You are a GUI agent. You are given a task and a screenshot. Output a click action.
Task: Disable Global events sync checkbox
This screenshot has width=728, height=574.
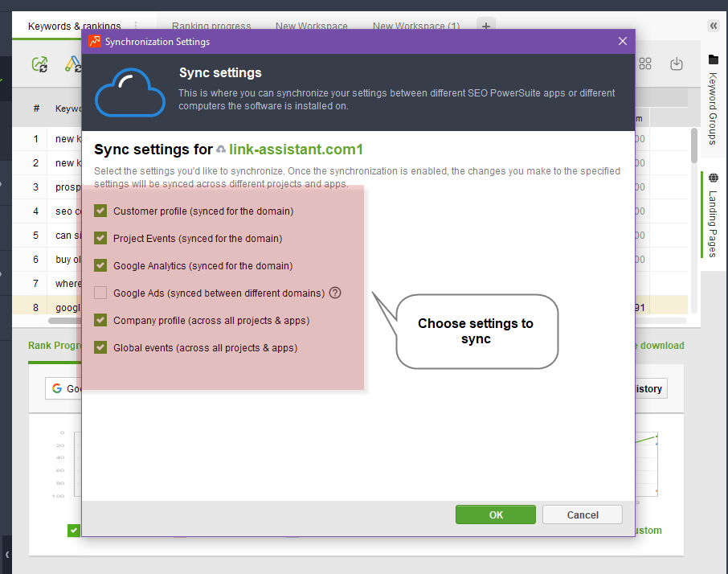pos(100,347)
